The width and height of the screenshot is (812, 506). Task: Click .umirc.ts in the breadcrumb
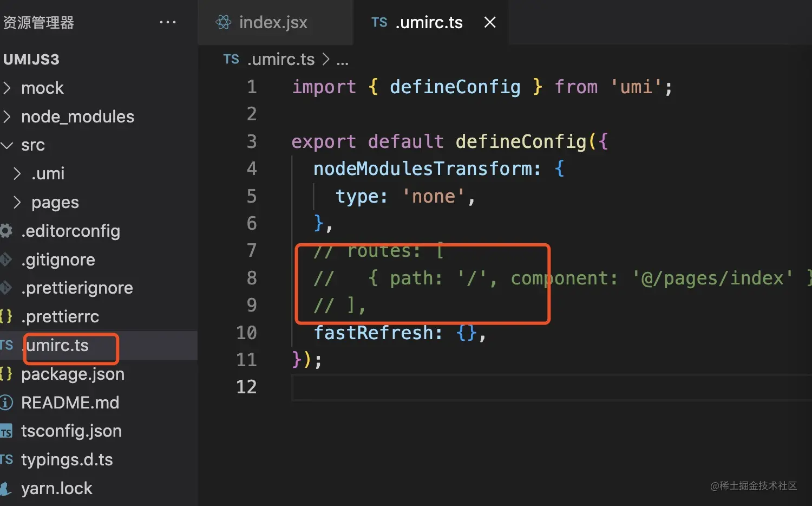tap(281, 59)
